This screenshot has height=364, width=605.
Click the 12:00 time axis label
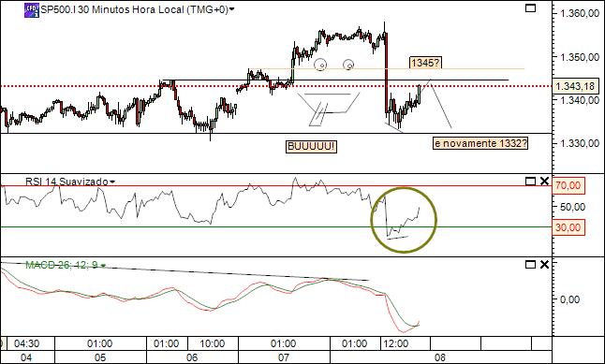(x=396, y=343)
